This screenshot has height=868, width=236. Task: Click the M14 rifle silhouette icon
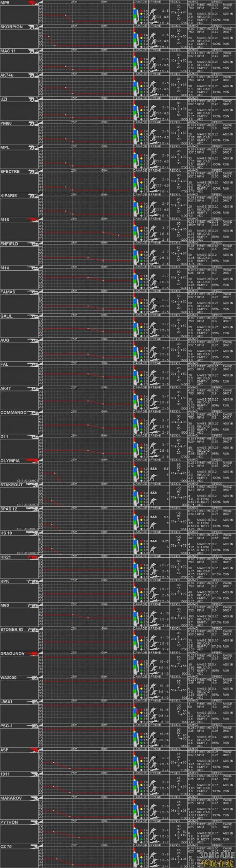click(x=33, y=268)
